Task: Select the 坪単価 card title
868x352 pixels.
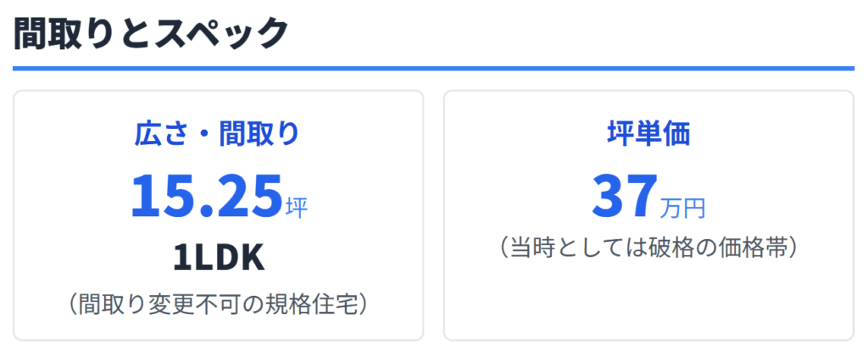Action: (648, 134)
